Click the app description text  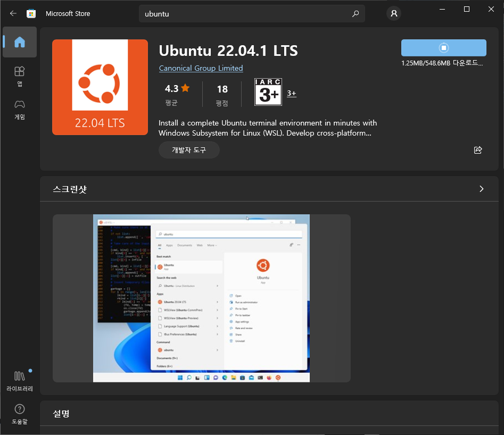[267, 128]
